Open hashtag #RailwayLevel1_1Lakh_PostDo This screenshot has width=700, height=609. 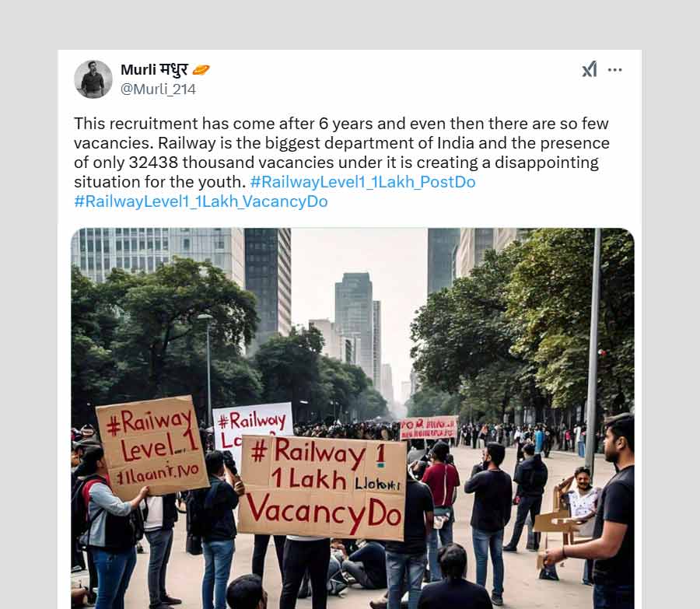tap(362, 182)
